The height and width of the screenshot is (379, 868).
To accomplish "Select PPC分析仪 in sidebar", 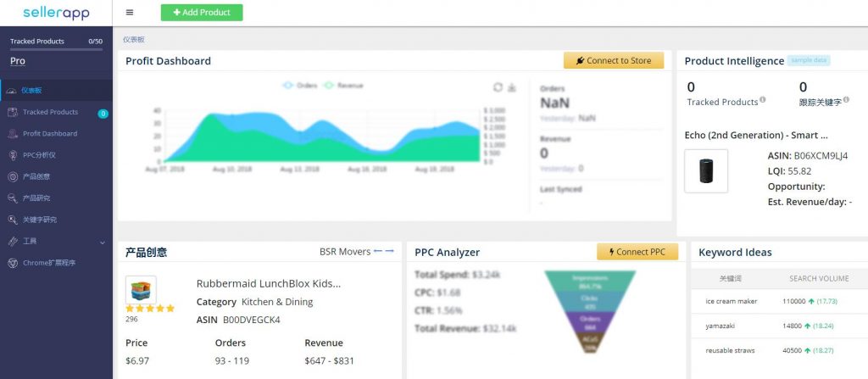I will 39,155.
